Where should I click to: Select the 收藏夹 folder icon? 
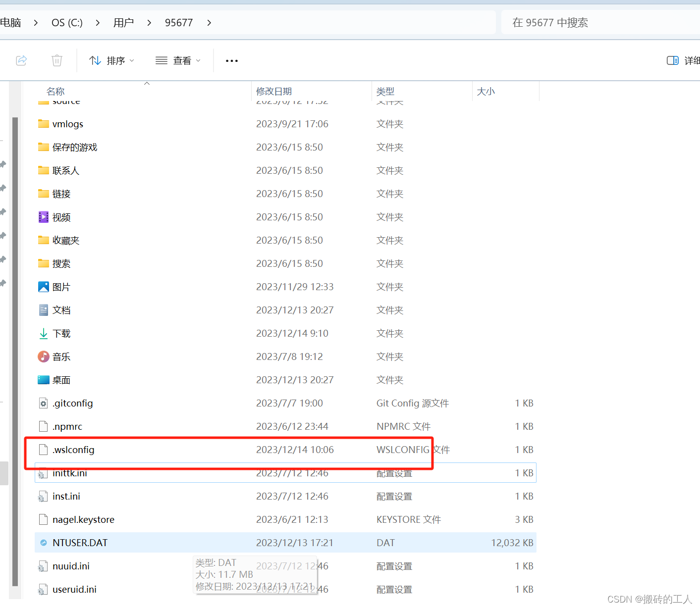pos(44,240)
